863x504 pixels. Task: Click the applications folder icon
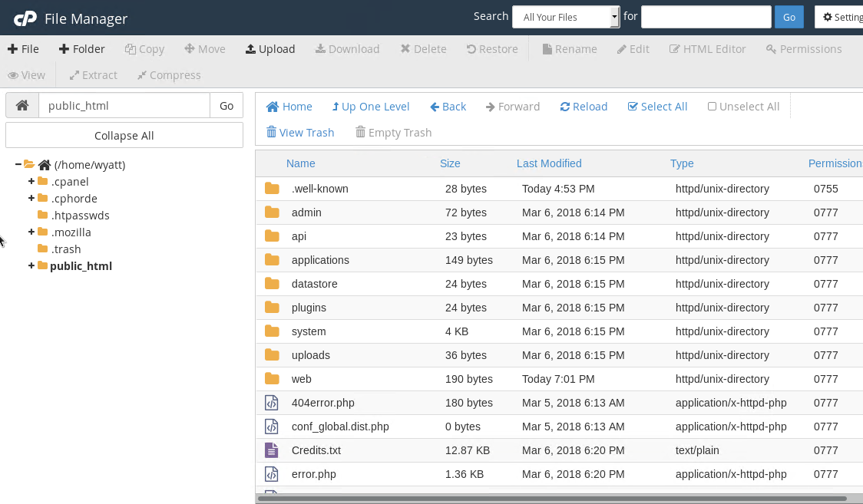[x=272, y=259]
